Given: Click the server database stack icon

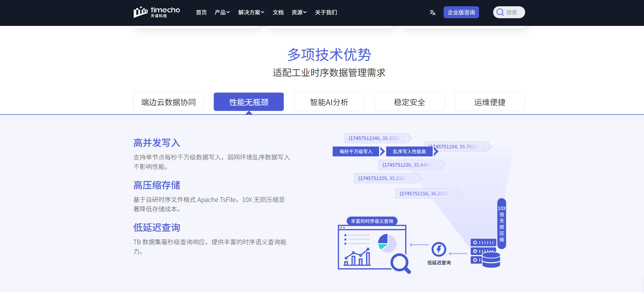Looking at the screenshot, I should tap(485, 253).
